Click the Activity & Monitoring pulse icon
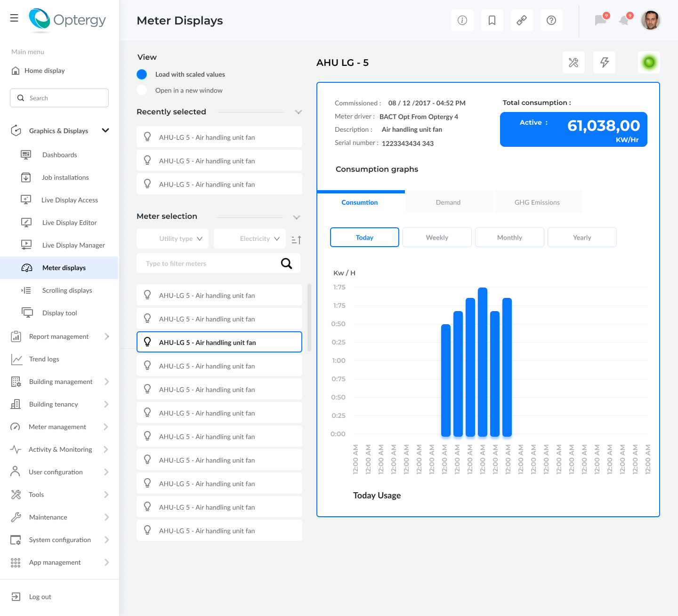Viewport: 678px width, 616px height. (16, 449)
